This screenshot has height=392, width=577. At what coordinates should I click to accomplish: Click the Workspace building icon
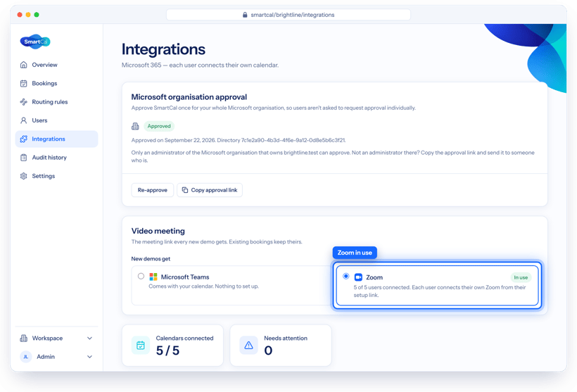click(x=23, y=338)
